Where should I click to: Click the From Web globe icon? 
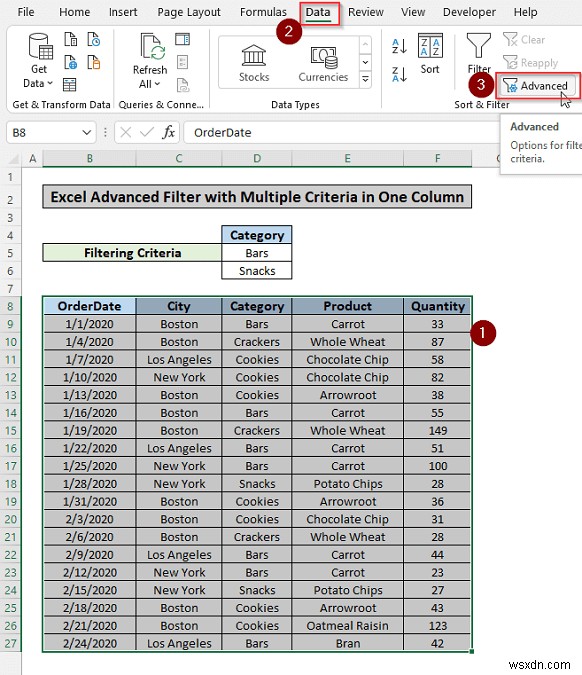click(71, 62)
